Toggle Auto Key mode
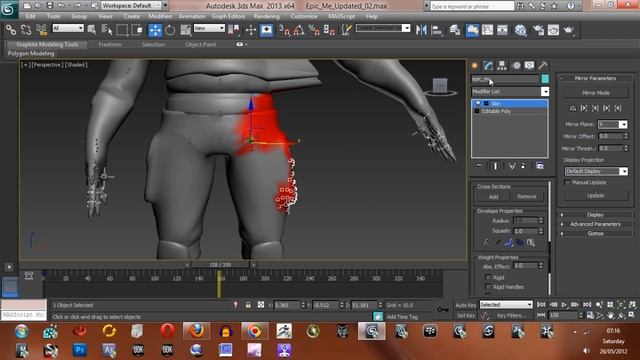Image resolution: width=640 pixels, height=360 pixels. (466, 305)
